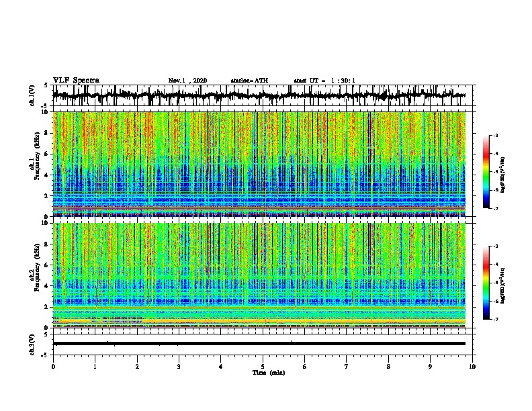Viewport: 532px width, 411px height.
Task: Click the ch.2 colorbar log(PSD) label
Action: click(x=503, y=285)
